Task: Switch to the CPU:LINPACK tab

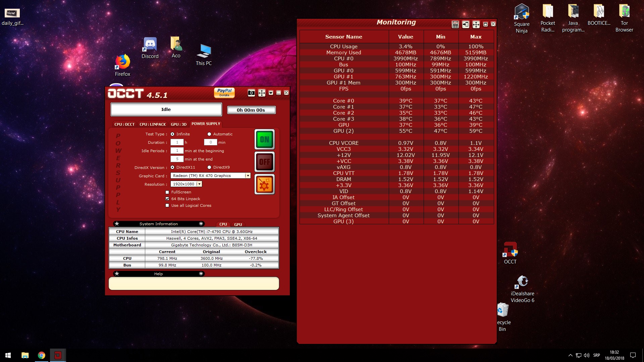Action: coord(153,124)
